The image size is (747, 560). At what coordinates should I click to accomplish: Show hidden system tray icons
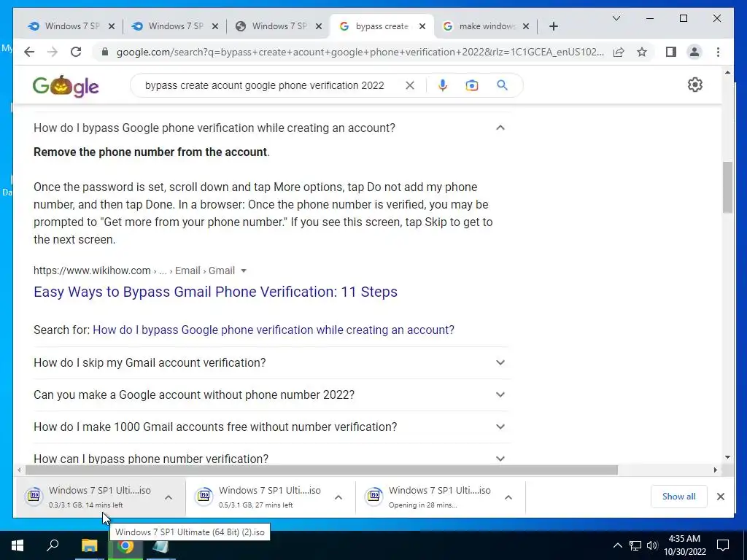coord(617,545)
